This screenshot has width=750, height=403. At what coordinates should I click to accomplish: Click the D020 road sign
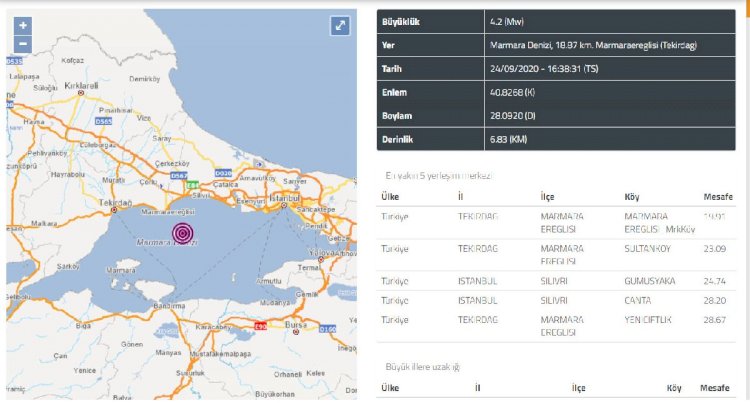click(223, 173)
